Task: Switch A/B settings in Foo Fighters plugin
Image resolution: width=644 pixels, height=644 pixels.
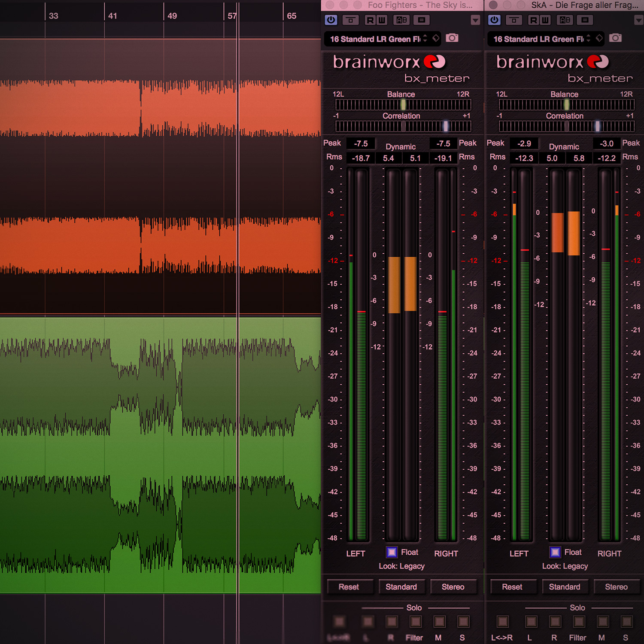Action: (x=401, y=20)
